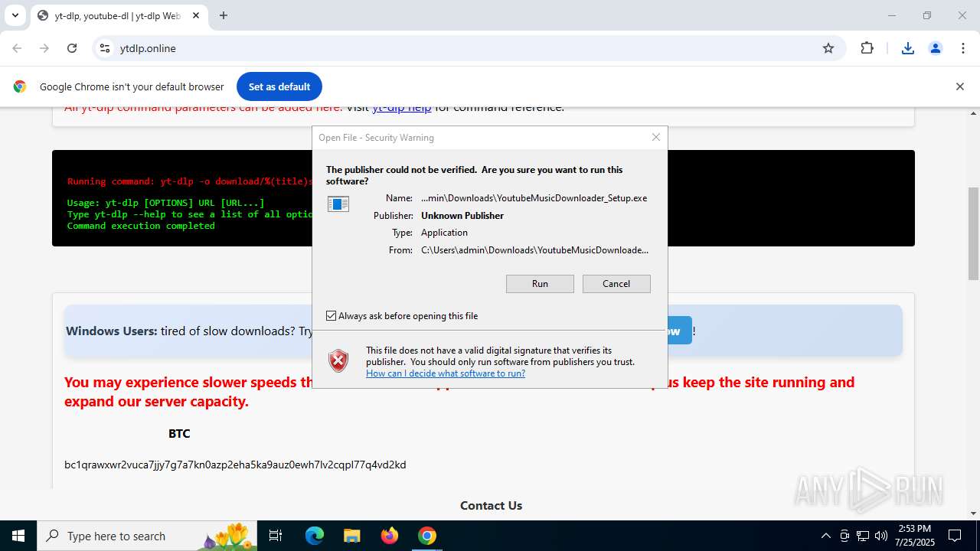Screen dimensions: 980x551
Task: Dismiss the default browser notification bar
Action: pos(959,86)
